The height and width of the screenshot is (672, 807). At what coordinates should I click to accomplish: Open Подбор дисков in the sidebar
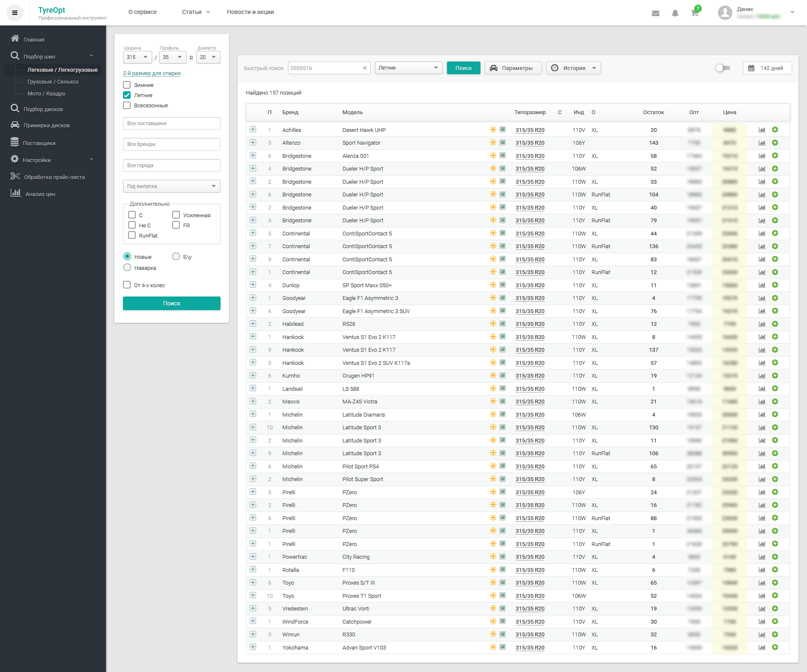[43, 109]
